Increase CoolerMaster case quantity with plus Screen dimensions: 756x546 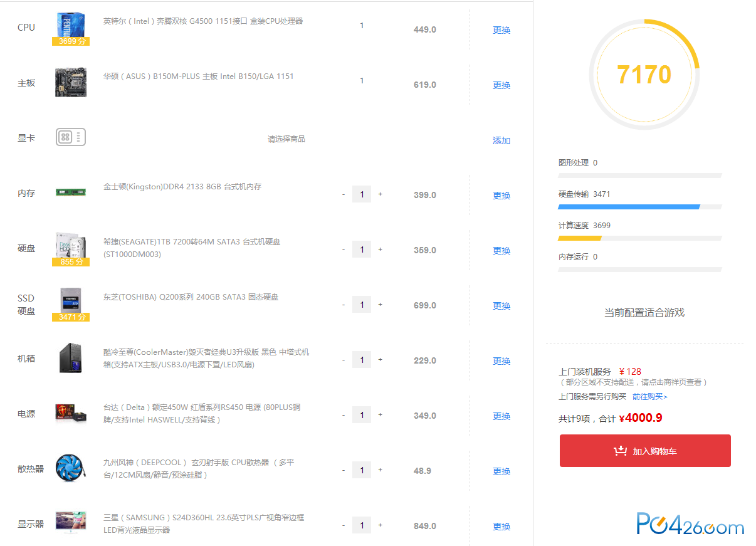[380, 360]
